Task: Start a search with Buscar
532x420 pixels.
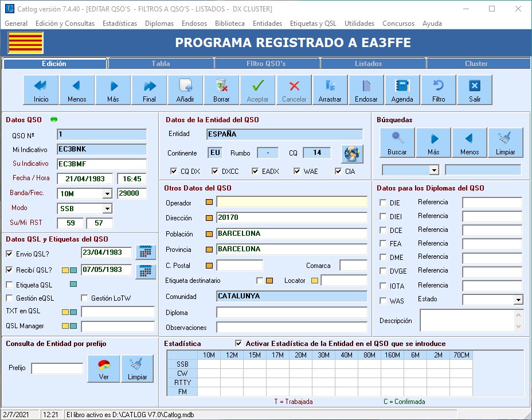Action: click(397, 143)
